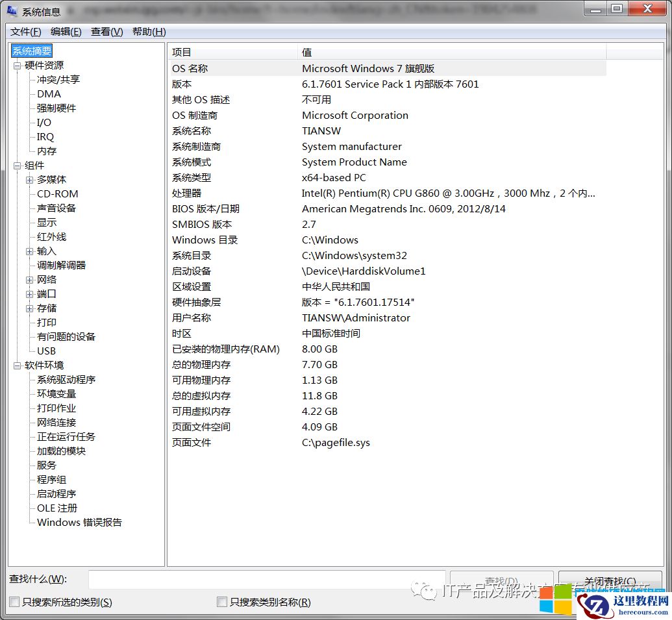Select 冲突/共享 in the tree

click(x=58, y=80)
